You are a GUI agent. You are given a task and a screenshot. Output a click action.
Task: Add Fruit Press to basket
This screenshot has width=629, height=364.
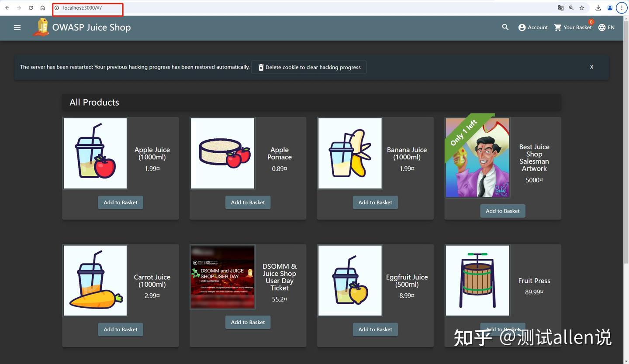pos(502,330)
